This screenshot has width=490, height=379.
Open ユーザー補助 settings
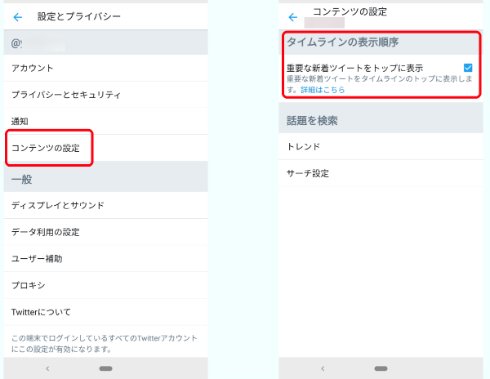(106, 259)
